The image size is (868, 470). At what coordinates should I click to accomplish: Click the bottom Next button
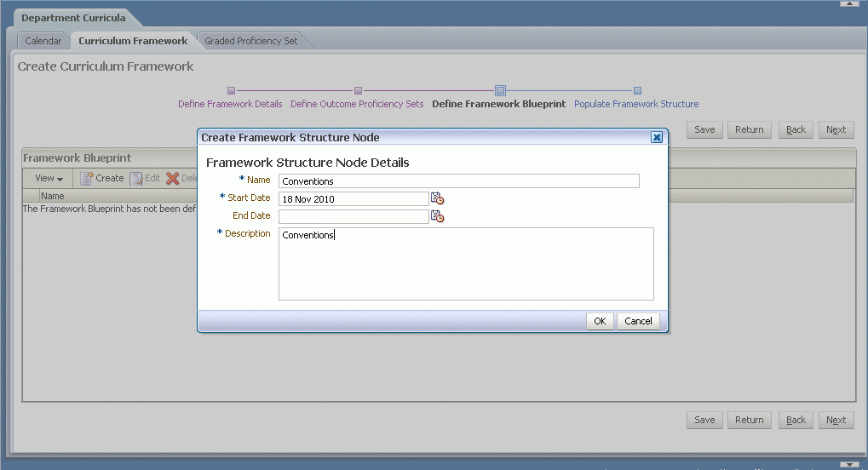tap(836, 420)
